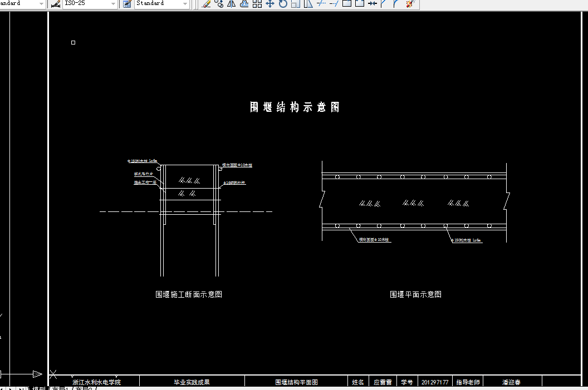Select the small square grip marker in drawing
This screenshot has height=390, width=588.
pyautogui.click(x=73, y=43)
